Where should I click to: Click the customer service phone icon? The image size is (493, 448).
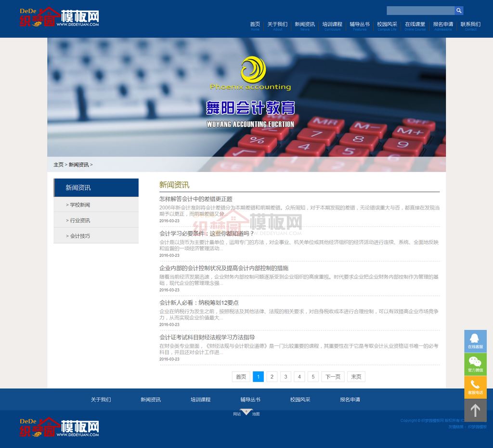point(475,387)
